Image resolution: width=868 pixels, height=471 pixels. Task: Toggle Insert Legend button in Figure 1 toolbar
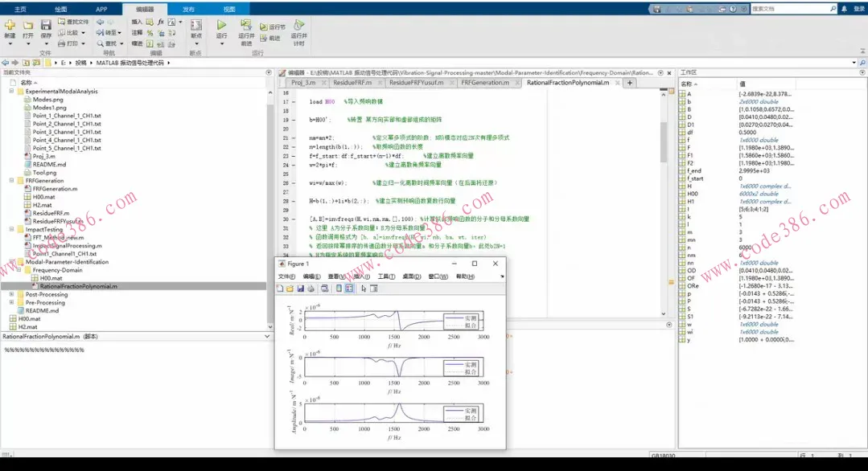[349, 289]
